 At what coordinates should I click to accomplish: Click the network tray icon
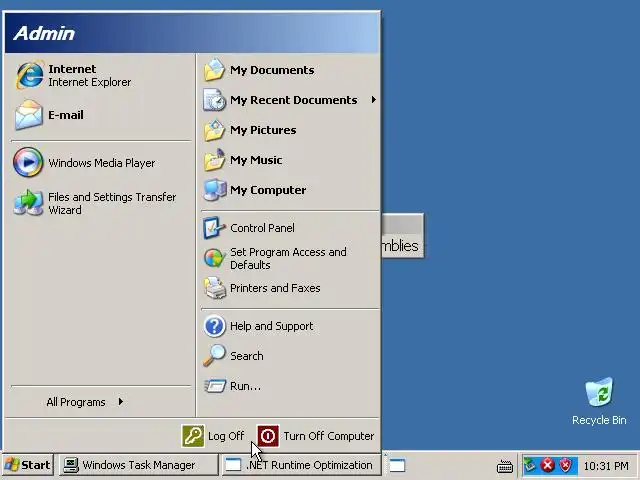[530, 465]
